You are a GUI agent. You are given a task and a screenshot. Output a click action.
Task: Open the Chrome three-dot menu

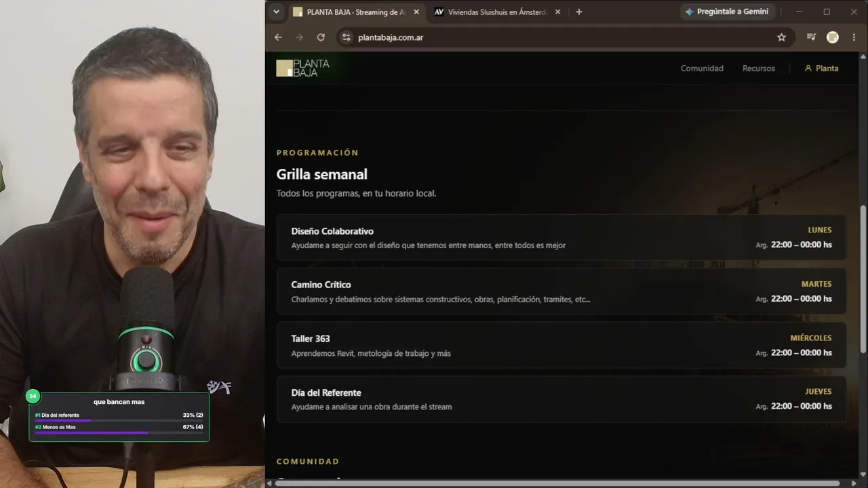tap(854, 37)
